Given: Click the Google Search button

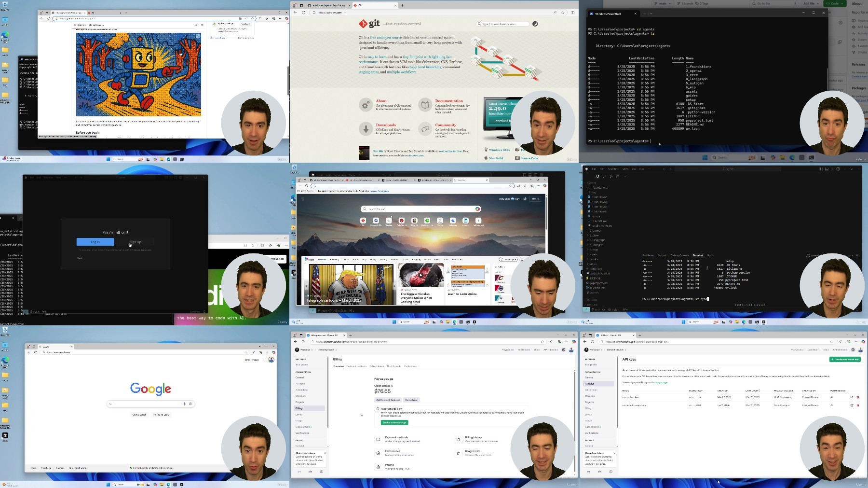Looking at the screenshot, I should [x=139, y=415].
